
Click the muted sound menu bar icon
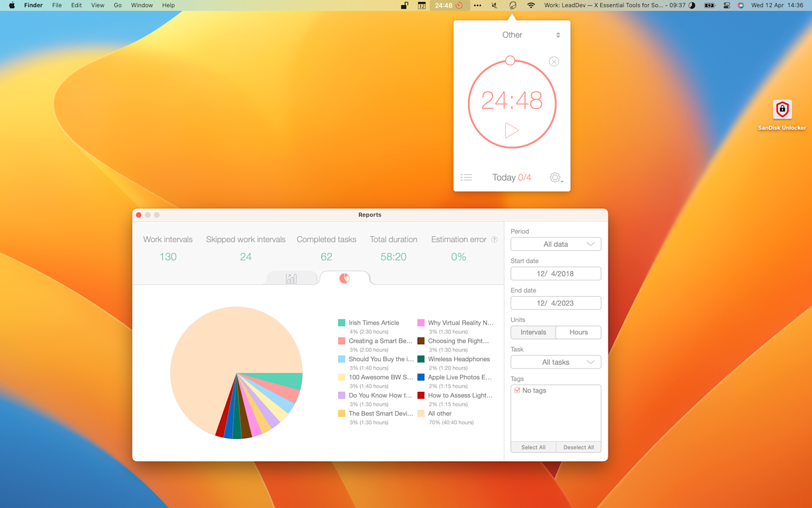pyautogui.click(x=495, y=5)
